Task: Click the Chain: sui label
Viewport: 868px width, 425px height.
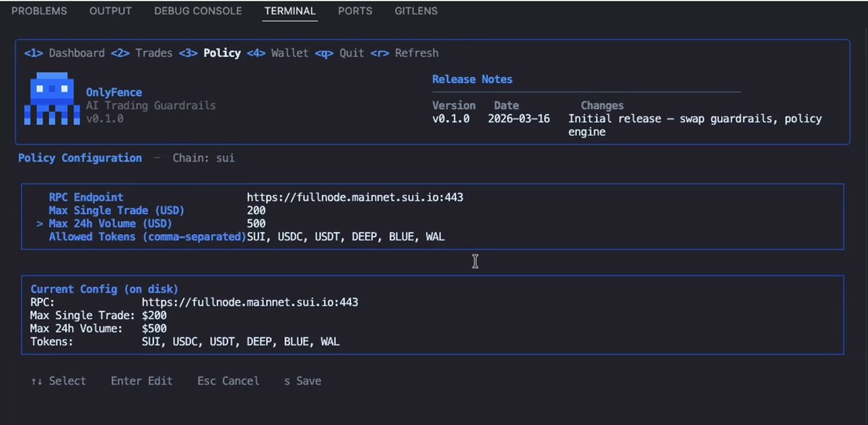Action: coord(203,158)
